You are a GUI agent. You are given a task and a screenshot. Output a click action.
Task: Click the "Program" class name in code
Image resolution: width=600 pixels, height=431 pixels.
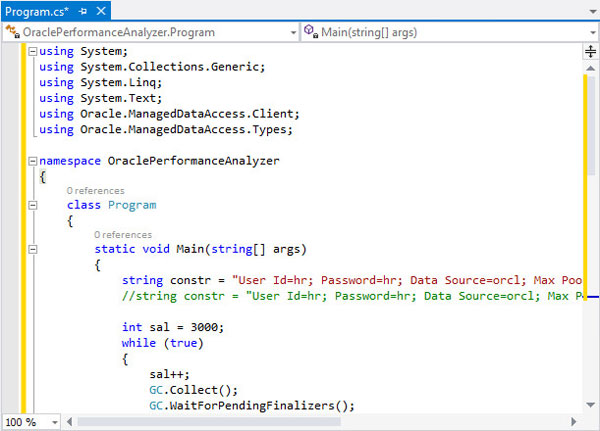click(132, 205)
